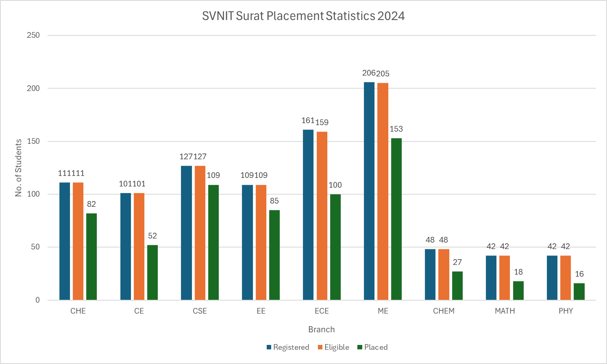Viewport: 607px width, 364px height.
Task: Click the data label 52 above CE
Action: click(x=152, y=236)
